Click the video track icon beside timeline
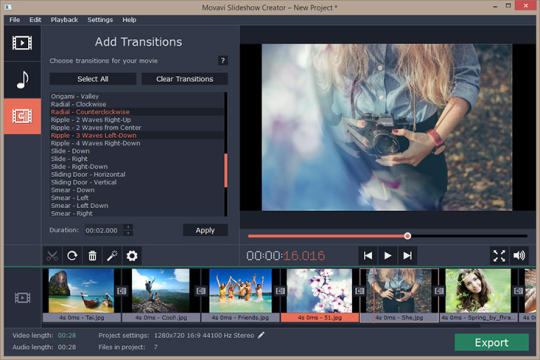The width and height of the screenshot is (540, 360). pyautogui.click(x=22, y=298)
